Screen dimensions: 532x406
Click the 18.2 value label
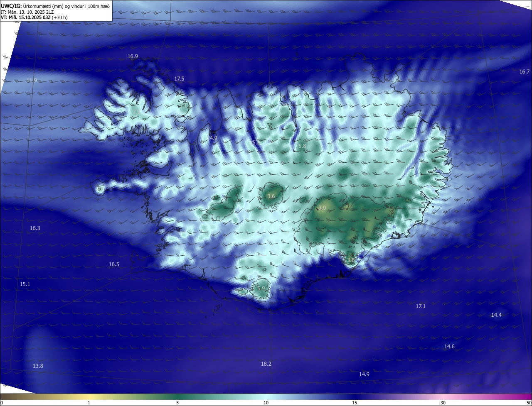coord(266,364)
